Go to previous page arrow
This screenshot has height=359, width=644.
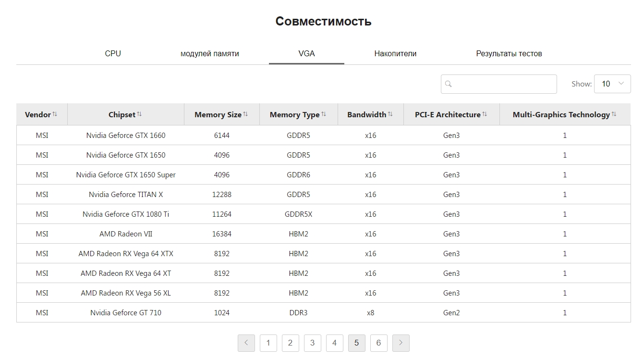point(246,343)
